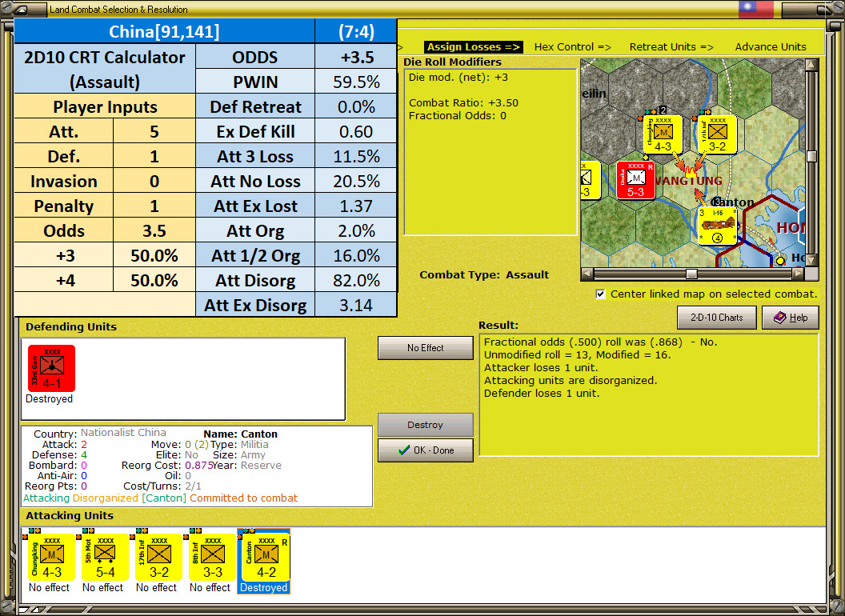Click the red 5-3 unit on the map
The image size is (845, 616).
[636, 181]
